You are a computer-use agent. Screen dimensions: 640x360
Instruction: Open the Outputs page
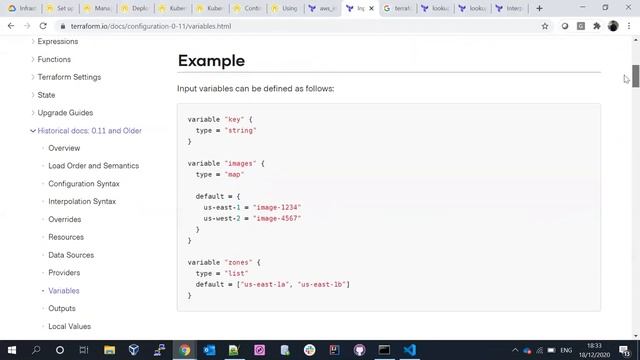(62, 308)
